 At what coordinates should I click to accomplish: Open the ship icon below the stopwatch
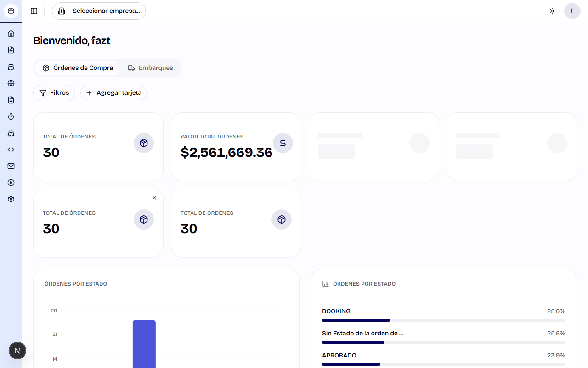[x=11, y=133]
